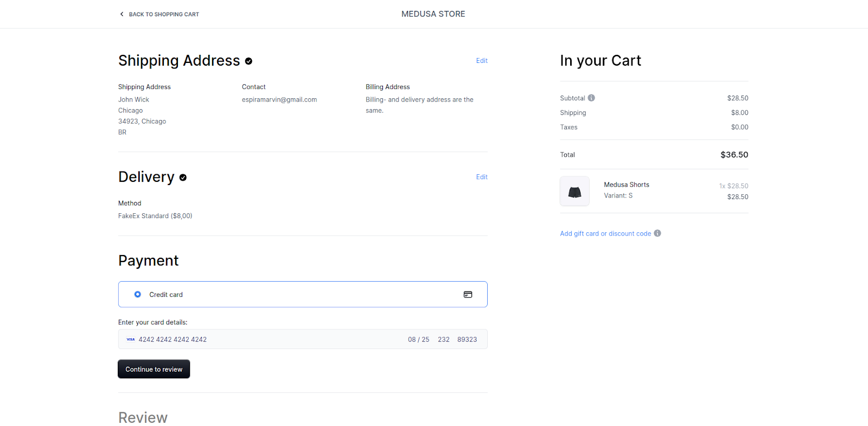This screenshot has height=426, width=868.
Task: Click the CVC field showing 232
Action: tap(444, 340)
